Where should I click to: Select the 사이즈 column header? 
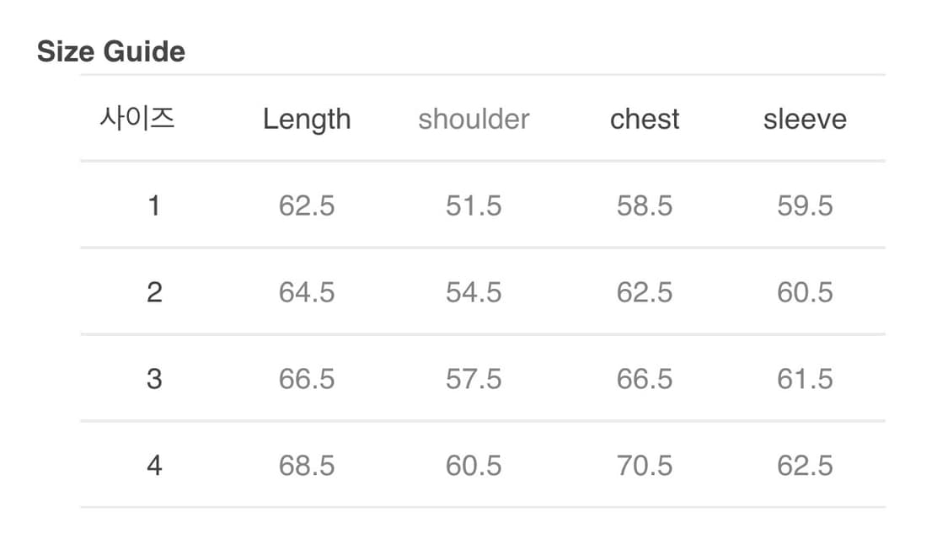point(137,118)
